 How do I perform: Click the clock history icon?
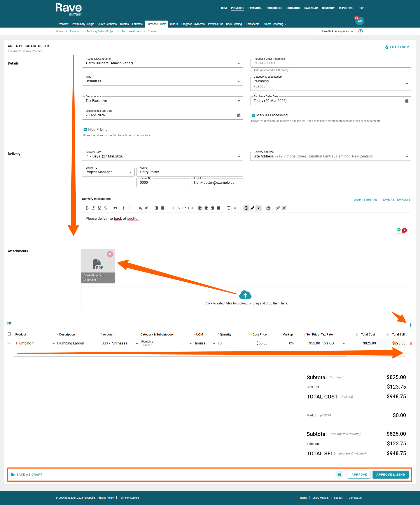(x=360, y=31)
